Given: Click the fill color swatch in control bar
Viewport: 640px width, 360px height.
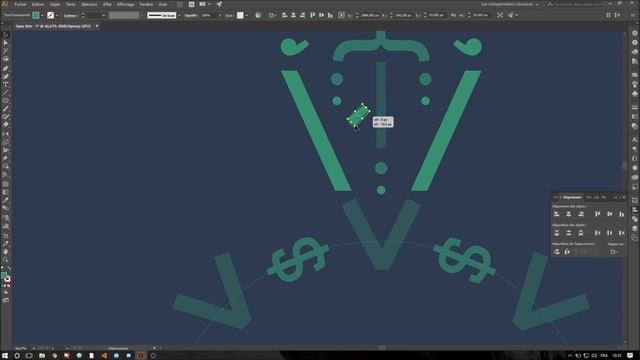Looking at the screenshot, I should pos(36,16).
